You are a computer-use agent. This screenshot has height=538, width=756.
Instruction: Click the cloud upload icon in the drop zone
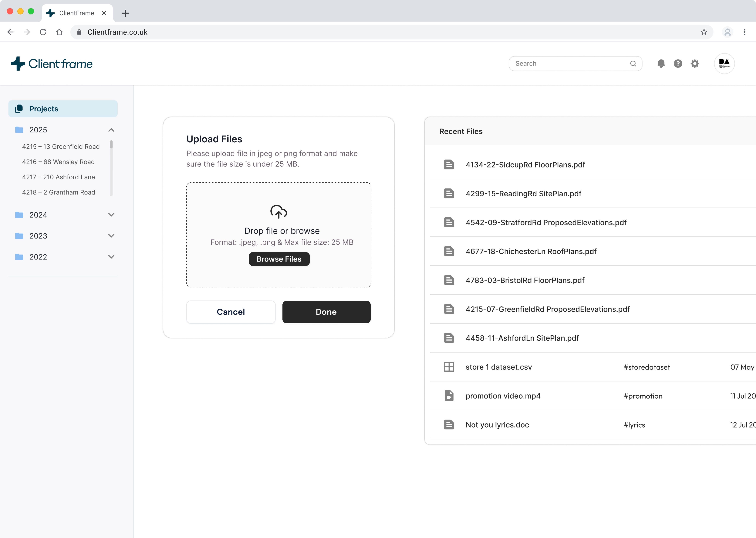[279, 212]
